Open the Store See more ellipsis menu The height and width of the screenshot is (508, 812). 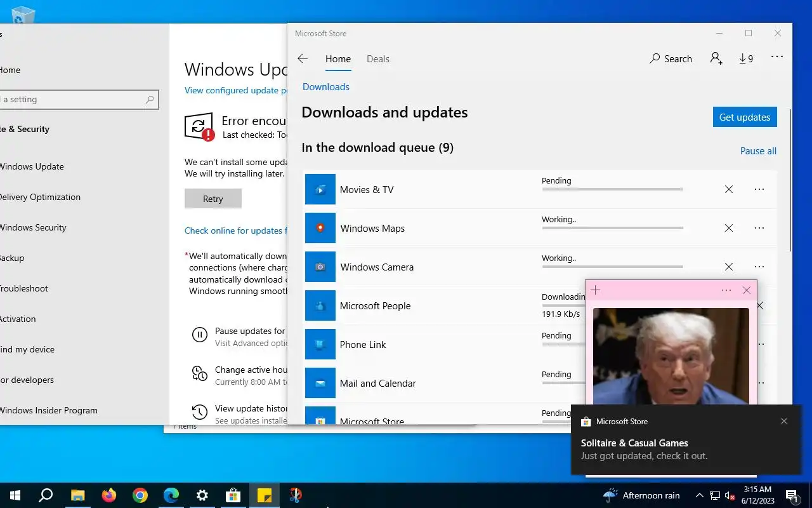(x=777, y=57)
